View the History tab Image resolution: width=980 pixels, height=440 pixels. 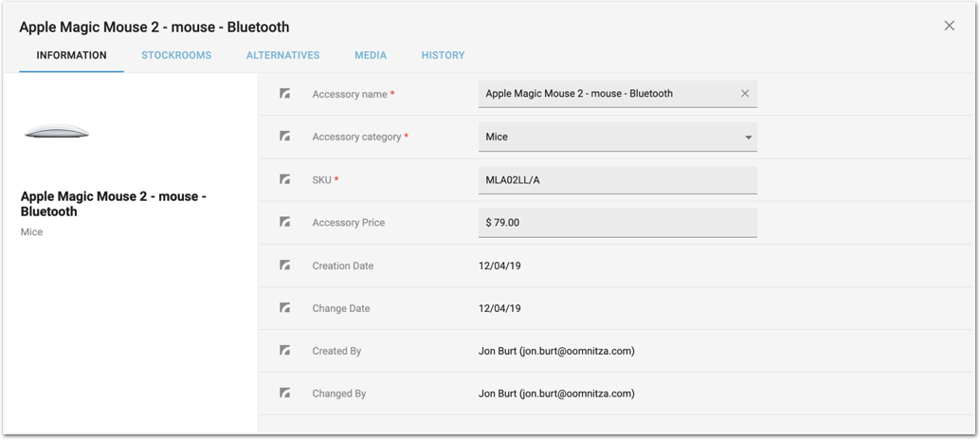coord(443,55)
